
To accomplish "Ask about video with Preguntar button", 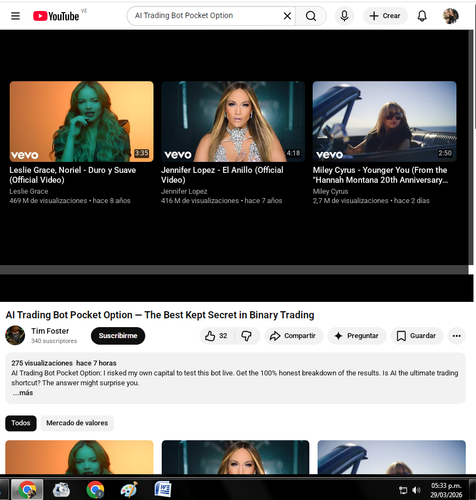I will [357, 336].
